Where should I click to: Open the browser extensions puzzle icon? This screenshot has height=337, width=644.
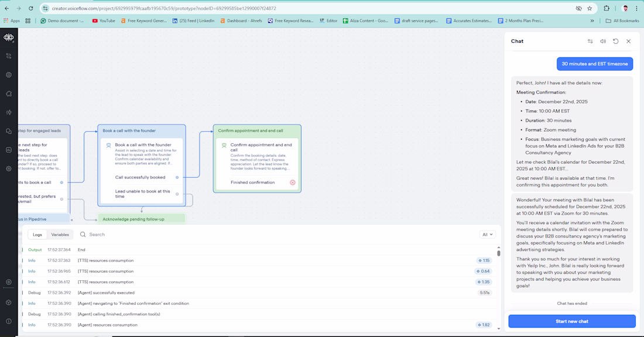coord(607,8)
